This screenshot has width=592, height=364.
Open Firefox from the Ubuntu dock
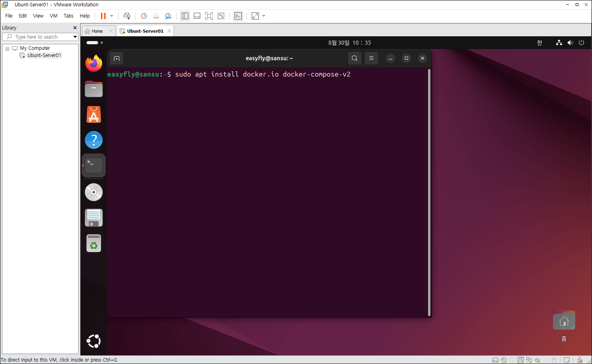pos(94,63)
